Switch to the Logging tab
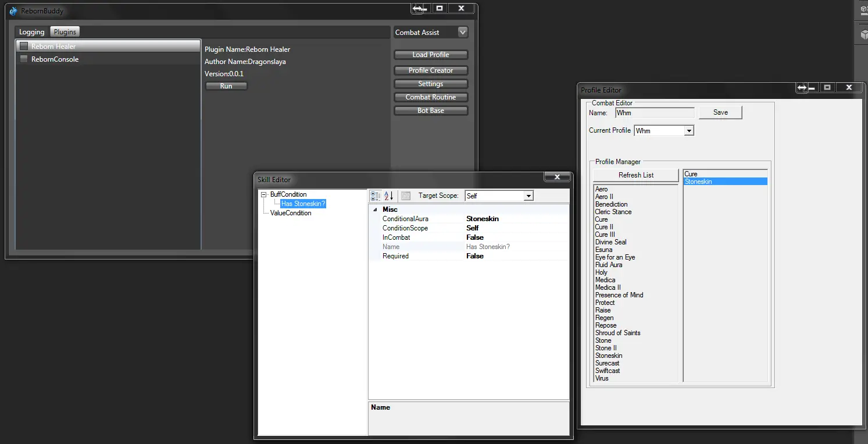The width and height of the screenshot is (868, 444). (31, 32)
